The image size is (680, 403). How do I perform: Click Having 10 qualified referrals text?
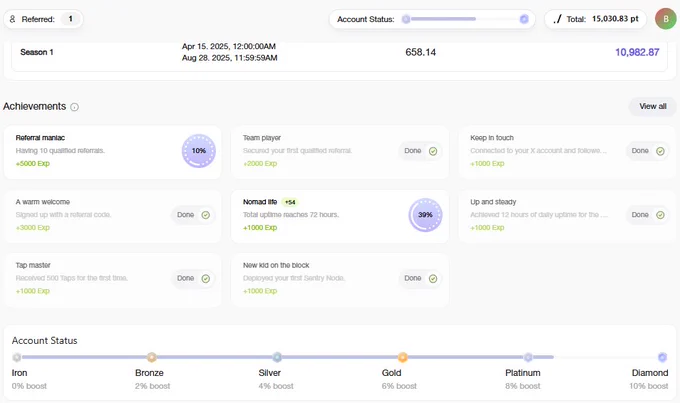pos(60,151)
